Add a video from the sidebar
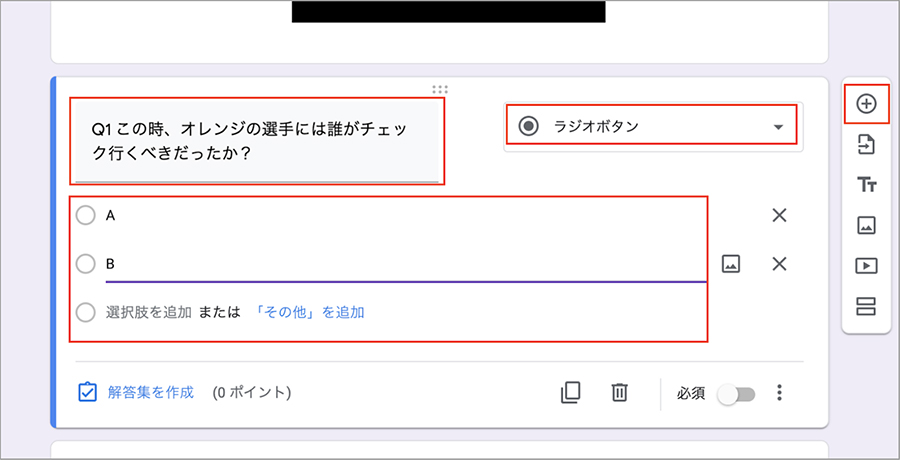This screenshot has width=900, height=460. [x=866, y=265]
